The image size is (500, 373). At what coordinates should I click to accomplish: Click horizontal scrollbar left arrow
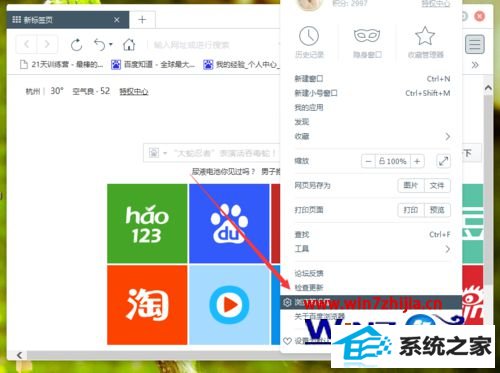pos(19,355)
